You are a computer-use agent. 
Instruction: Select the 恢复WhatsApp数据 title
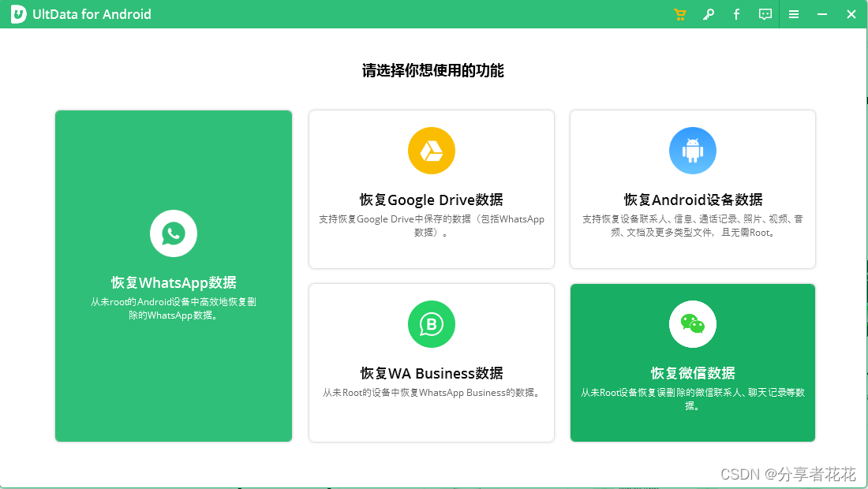[x=174, y=282]
